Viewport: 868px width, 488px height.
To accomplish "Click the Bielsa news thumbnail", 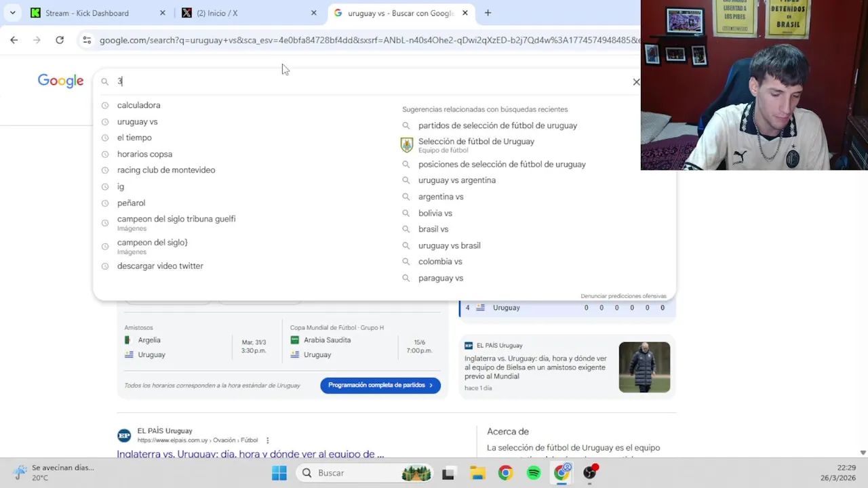I will tap(644, 367).
